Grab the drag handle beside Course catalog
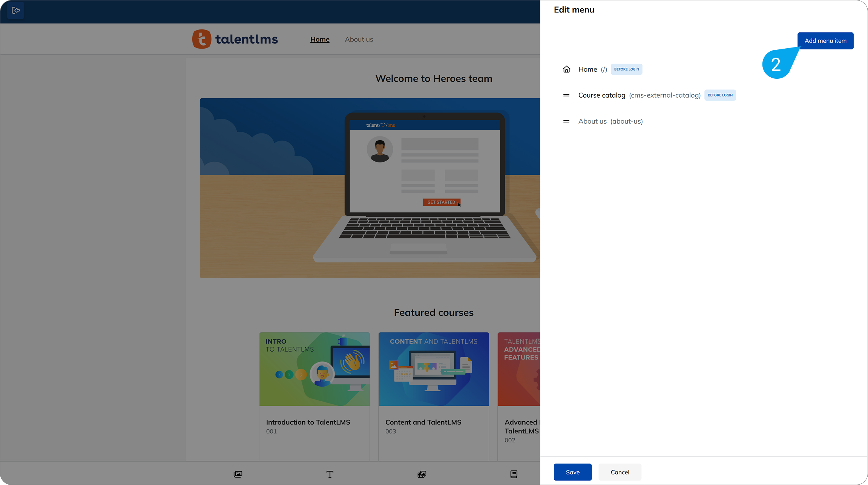 click(x=566, y=95)
